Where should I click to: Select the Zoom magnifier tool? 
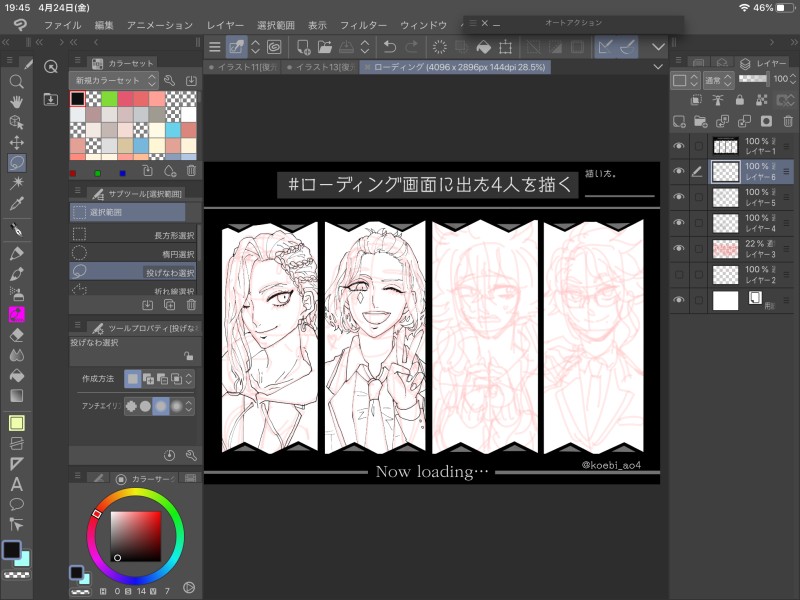16,82
